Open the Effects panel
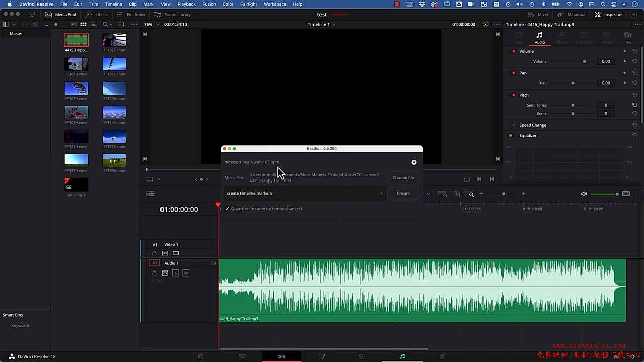This screenshot has width=644, height=362. (x=97, y=15)
